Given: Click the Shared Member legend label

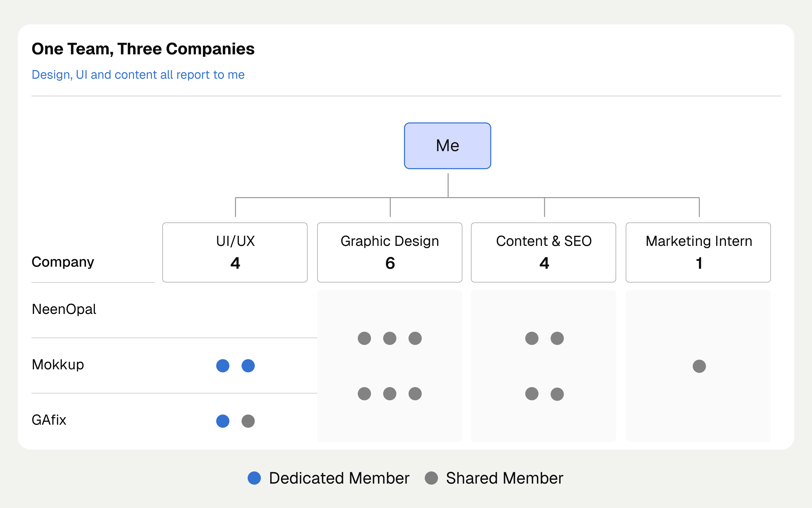Looking at the screenshot, I should (504, 478).
